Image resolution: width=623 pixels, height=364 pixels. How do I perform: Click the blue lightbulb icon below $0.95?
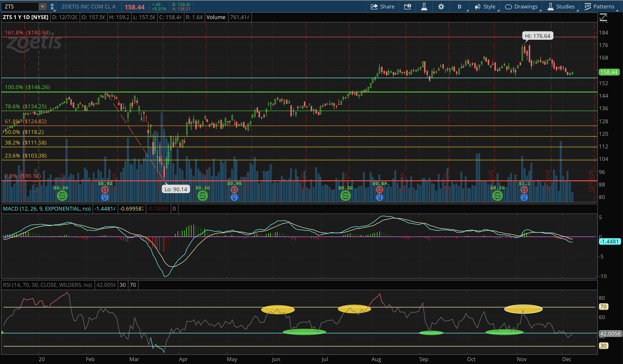click(234, 197)
